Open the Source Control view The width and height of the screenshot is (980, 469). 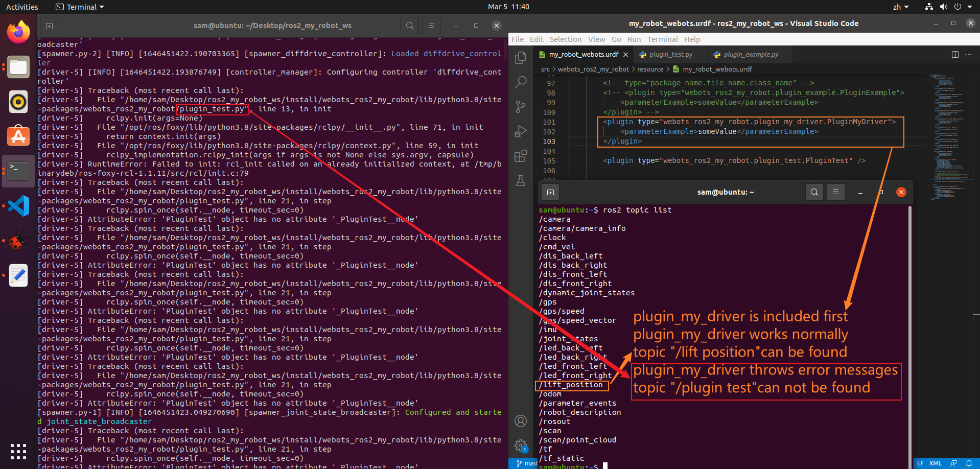coord(520,106)
